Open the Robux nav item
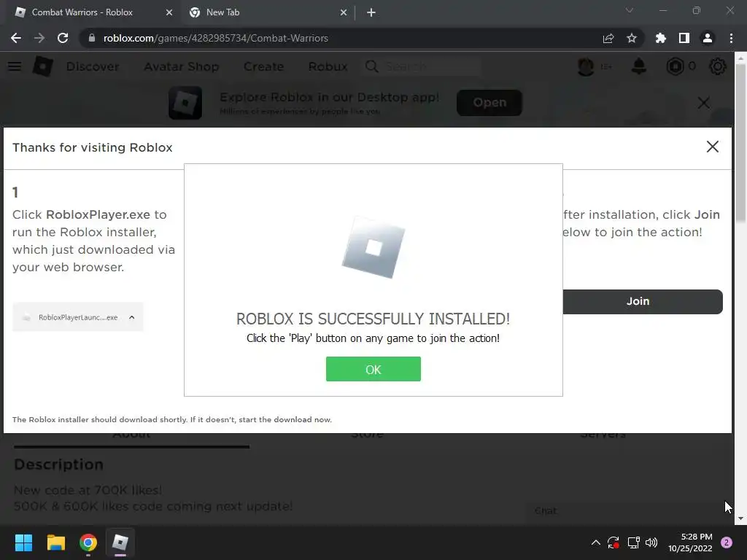 click(x=328, y=66)
